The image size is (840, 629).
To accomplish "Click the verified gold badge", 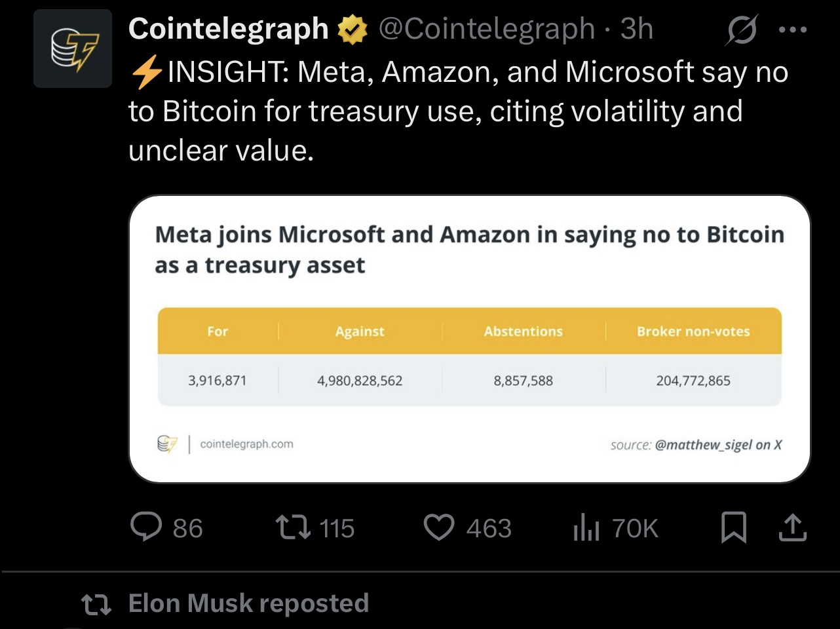I will point(353,29).
